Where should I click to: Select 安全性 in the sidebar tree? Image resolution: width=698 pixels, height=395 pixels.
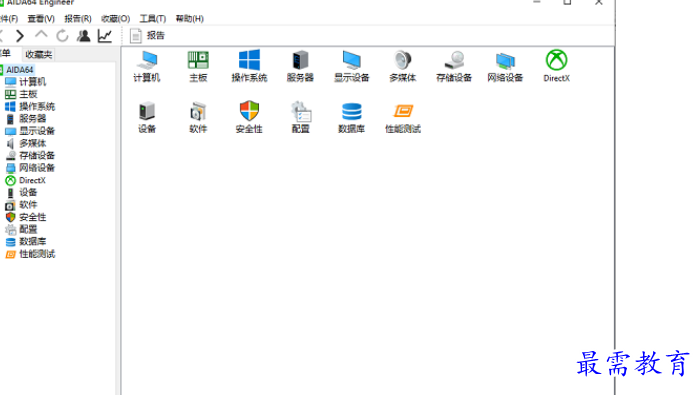(x=26, y=217)
